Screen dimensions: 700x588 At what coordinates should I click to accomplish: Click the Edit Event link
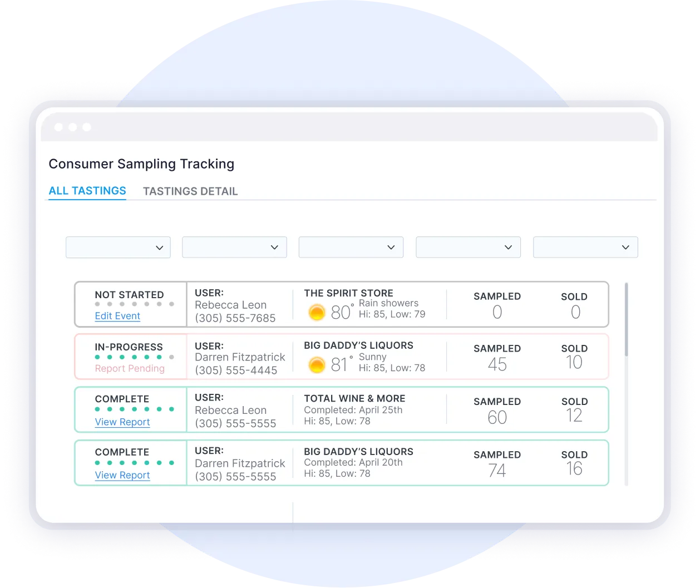pos(117,316)
